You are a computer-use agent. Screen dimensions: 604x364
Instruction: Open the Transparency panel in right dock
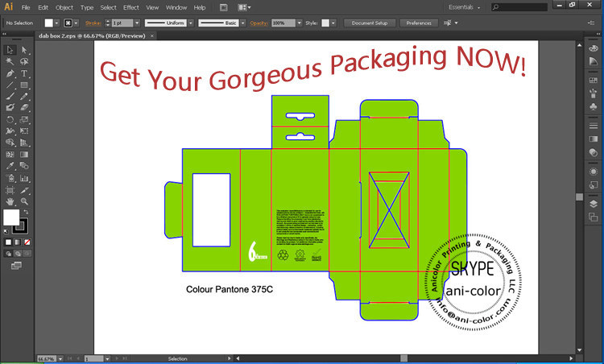[x=594, y=152]
